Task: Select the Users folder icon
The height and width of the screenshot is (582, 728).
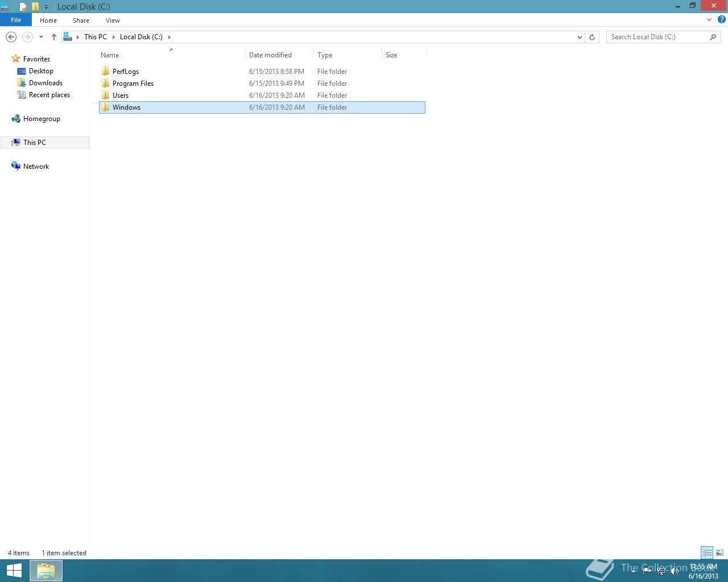Action: coord(105,95)
